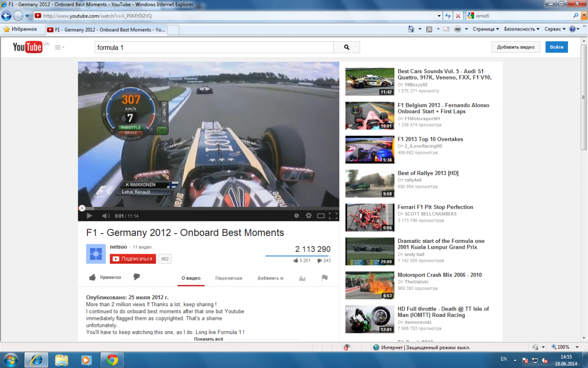Select the Добавить в tab
The width and height of the screenshot is (588, 368).
pos(270,278)
